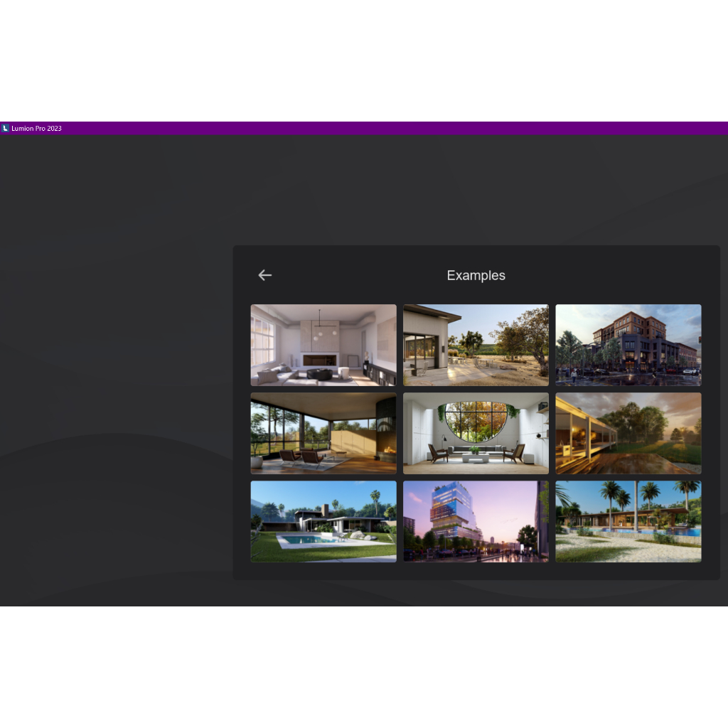The image size is (728, 728).
Task: Click the back arrow beside Examples
Action: pyautogui.click(x=265, y=275)
